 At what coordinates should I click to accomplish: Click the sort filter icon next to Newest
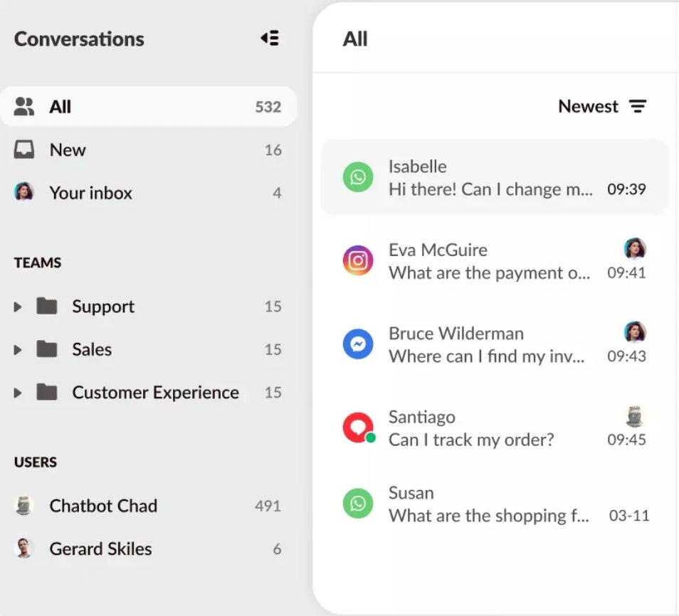tap(638, 107)
